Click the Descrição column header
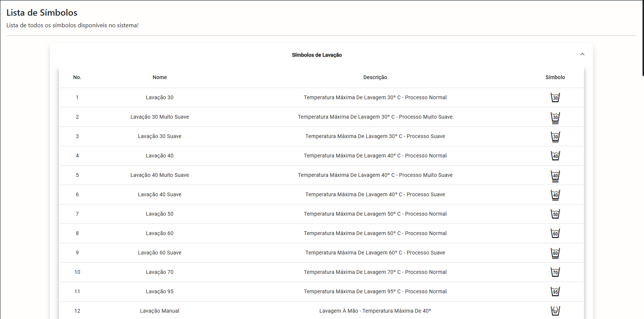 tap(375, 77)
